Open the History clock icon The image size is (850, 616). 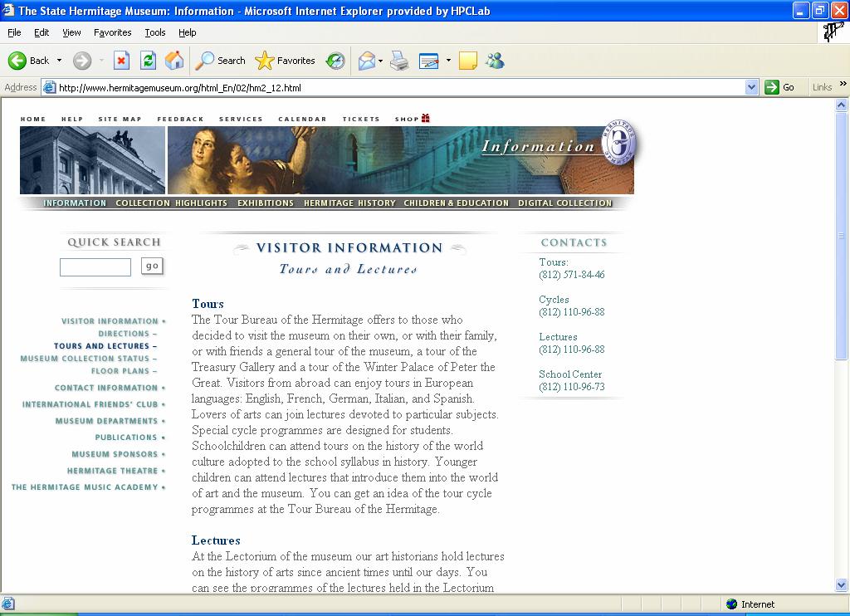pos(335,61)
